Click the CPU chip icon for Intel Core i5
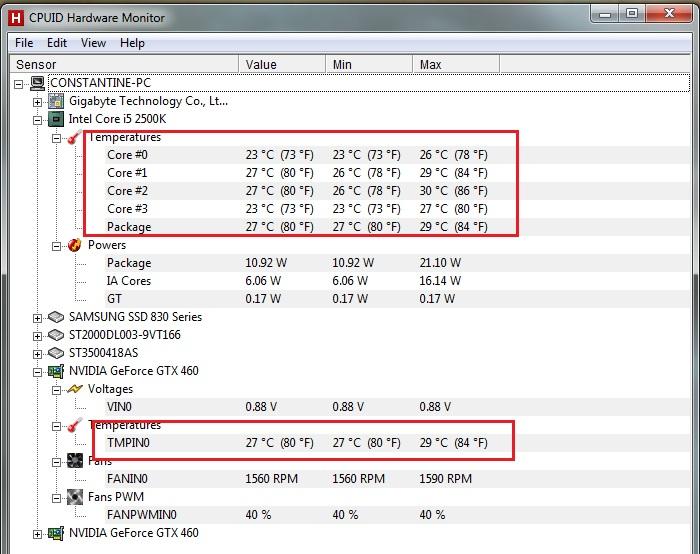This screenshot has height=554, width=700. 56,119
